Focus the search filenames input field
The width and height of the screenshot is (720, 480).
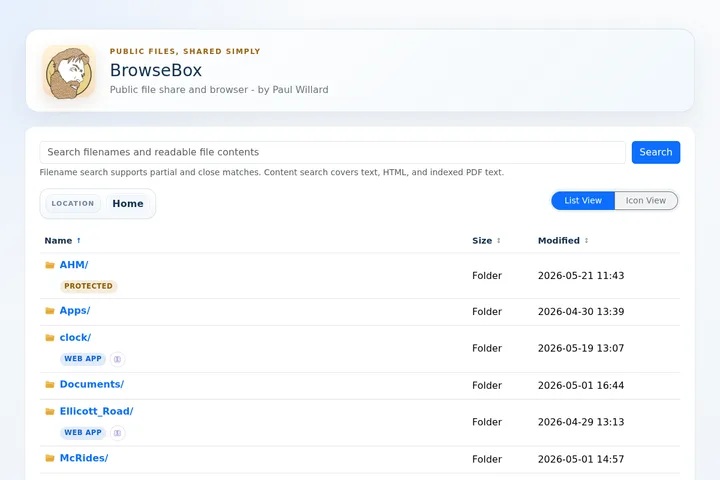tap(332, 152)
